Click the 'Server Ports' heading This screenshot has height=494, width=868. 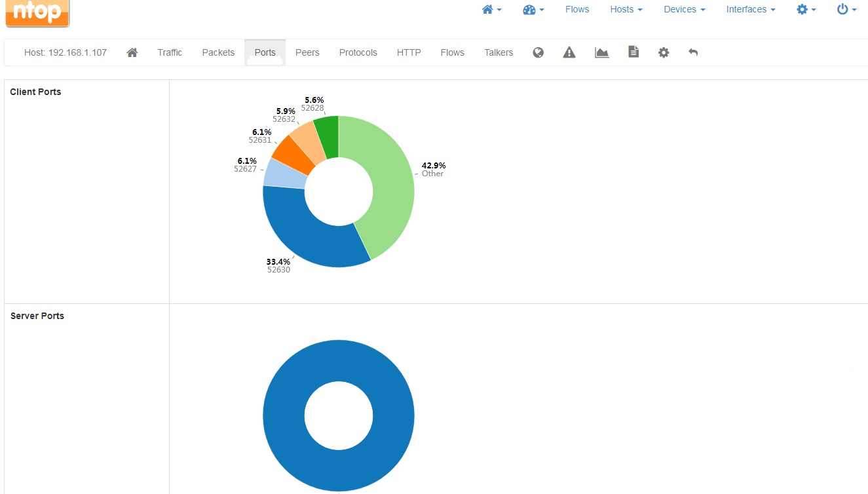tap(37, 316)
